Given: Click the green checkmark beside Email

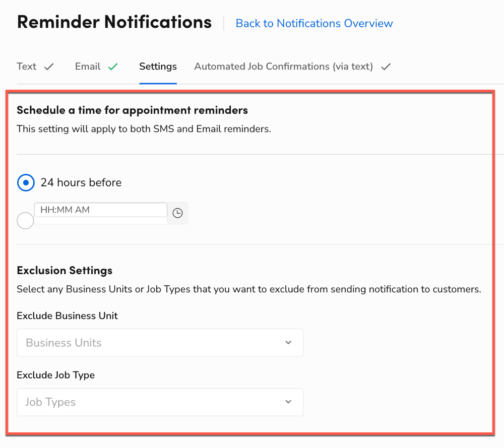Looking at the screenshot, I should 113,66.
